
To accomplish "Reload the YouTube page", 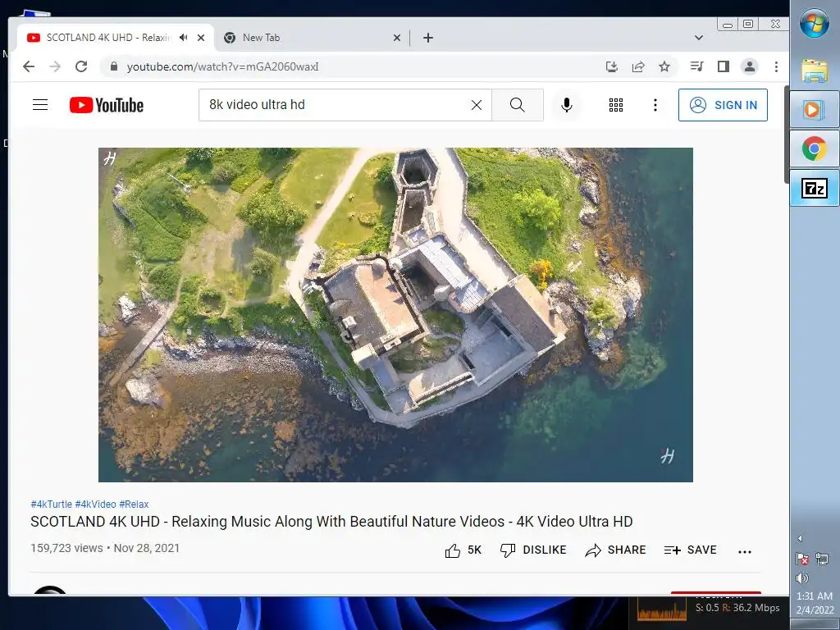I will click(81, 66).
